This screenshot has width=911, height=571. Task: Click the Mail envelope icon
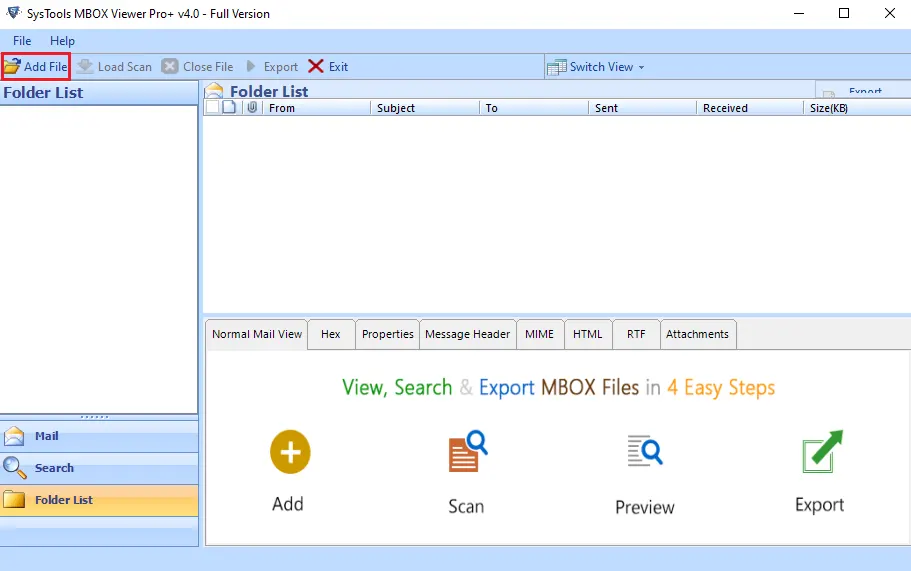click(x=14, y=436)
